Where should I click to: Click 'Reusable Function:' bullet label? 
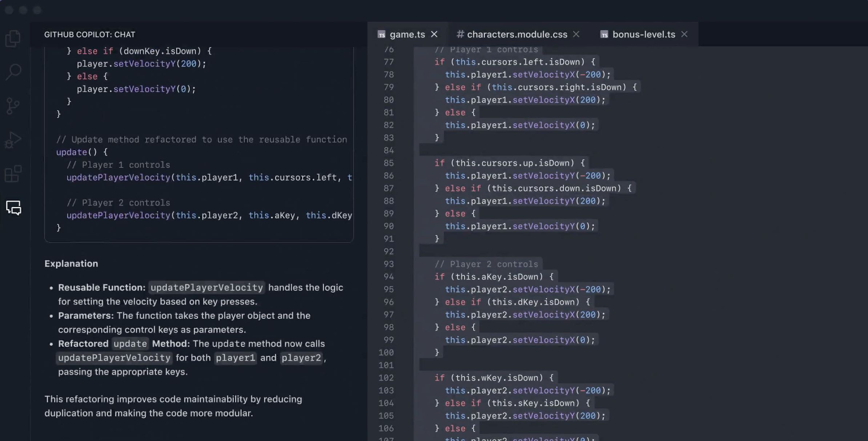[x=102, y=287]
